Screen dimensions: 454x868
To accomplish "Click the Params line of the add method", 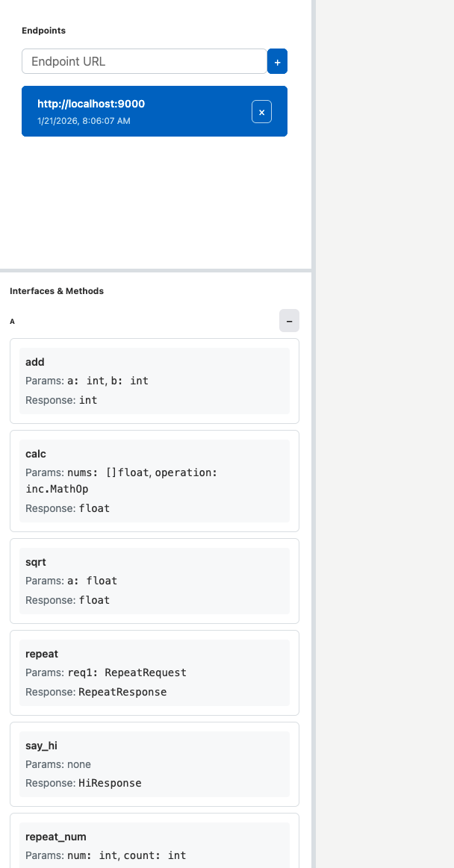I will pos(86,381).
